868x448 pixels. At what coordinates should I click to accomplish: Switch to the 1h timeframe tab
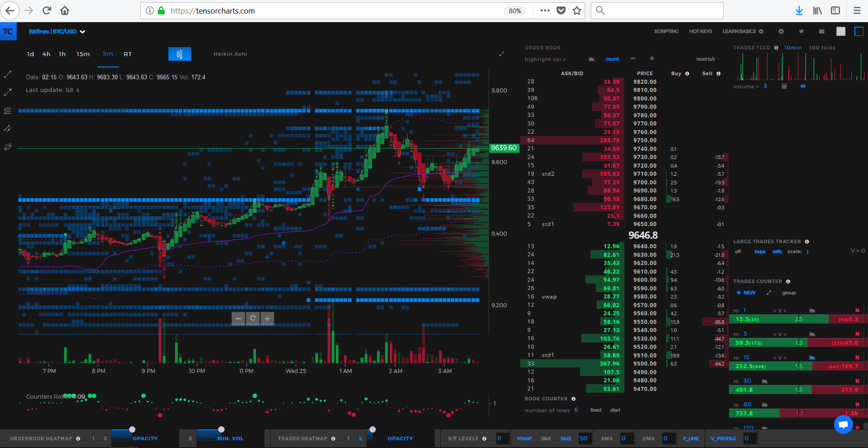(x=62, y=54)
